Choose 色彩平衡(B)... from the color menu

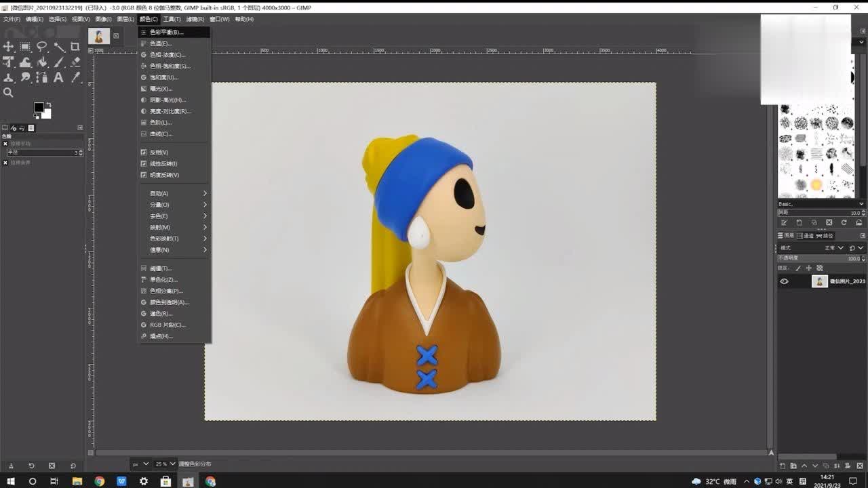tap(174, 32)
